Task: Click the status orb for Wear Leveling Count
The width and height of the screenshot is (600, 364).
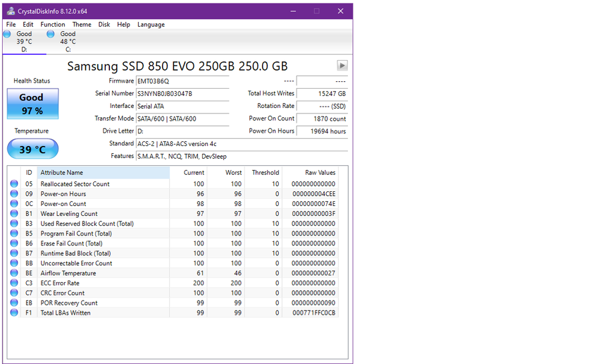Action: 14,213
